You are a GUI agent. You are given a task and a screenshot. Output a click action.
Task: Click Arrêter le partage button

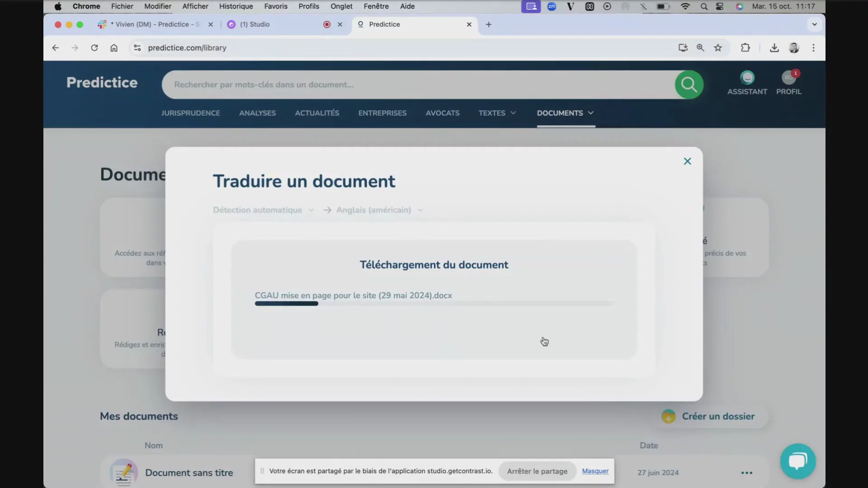[537, 471]
